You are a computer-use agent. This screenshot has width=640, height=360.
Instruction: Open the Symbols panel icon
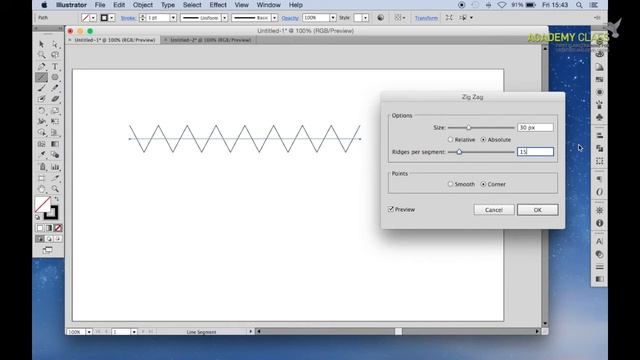[x=599, y=118]
